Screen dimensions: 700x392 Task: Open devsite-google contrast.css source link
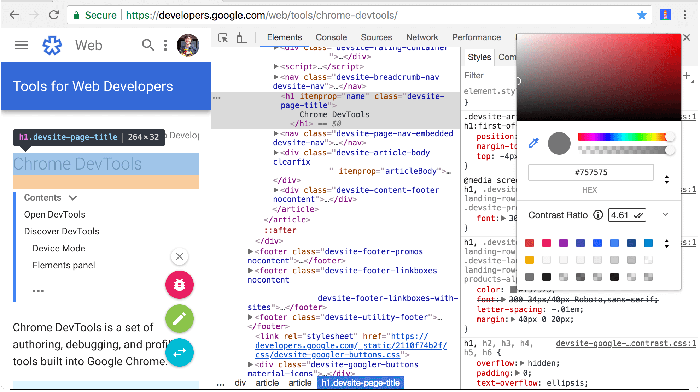(x=625, y=343)
